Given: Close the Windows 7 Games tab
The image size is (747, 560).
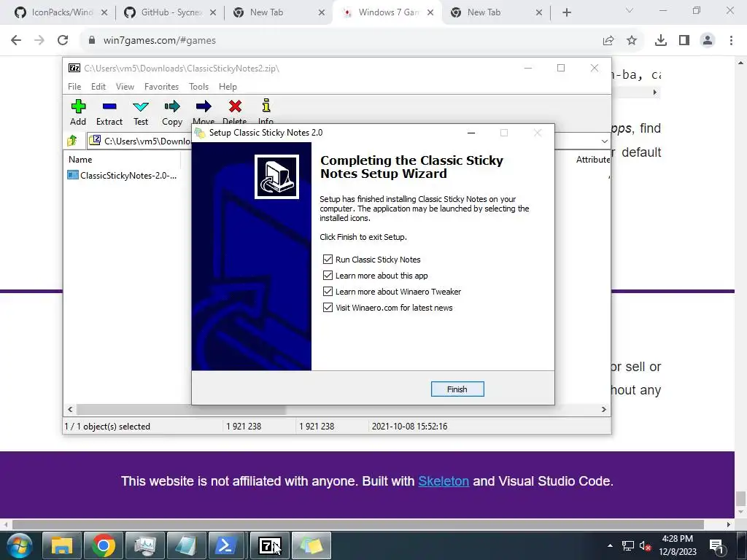Looking at the screenshot, I should 430,12.
